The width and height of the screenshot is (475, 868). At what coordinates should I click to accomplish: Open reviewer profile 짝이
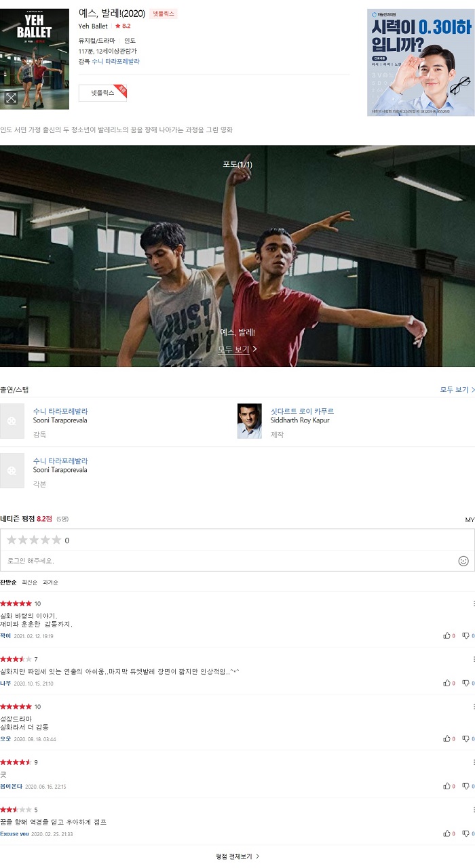click(5, 636)
